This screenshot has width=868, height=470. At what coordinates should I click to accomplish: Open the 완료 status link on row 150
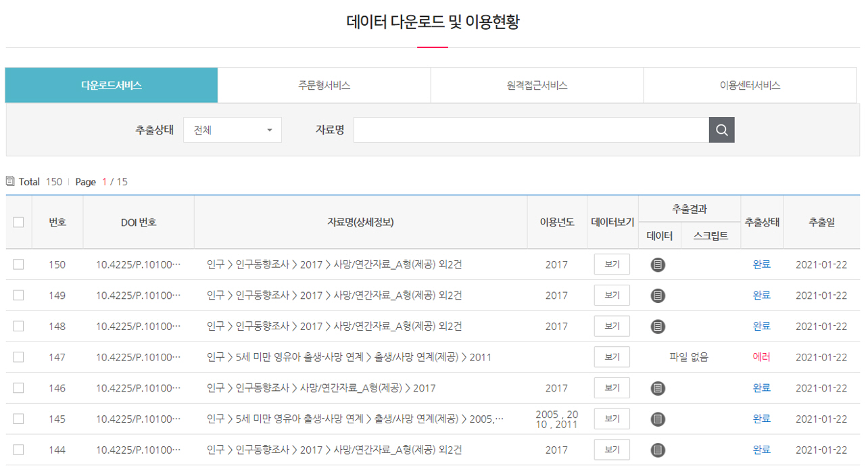click(x=762, y=264)
